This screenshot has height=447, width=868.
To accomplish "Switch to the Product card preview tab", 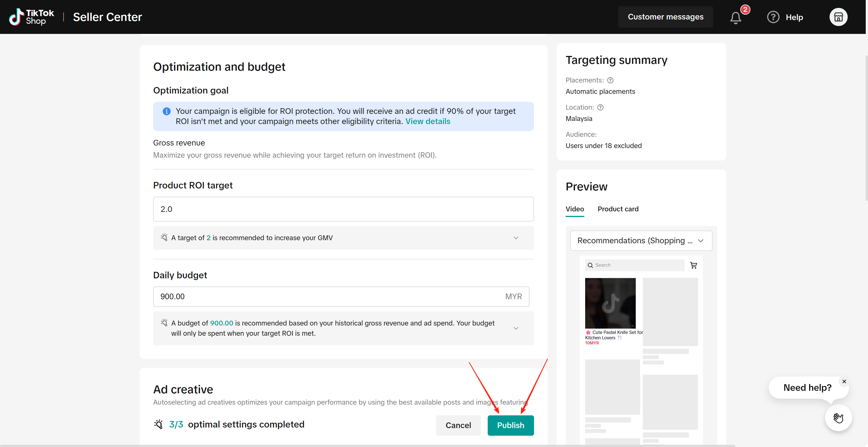I will 618,209.
